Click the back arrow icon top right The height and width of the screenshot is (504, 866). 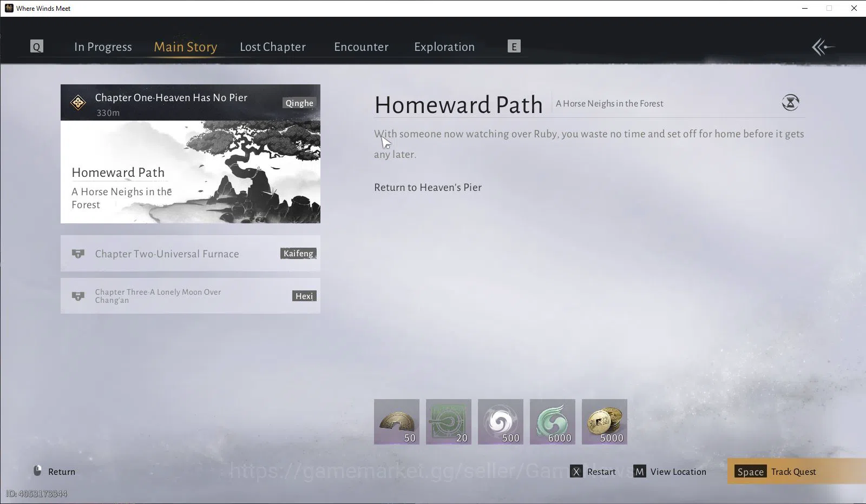point(823,47)
